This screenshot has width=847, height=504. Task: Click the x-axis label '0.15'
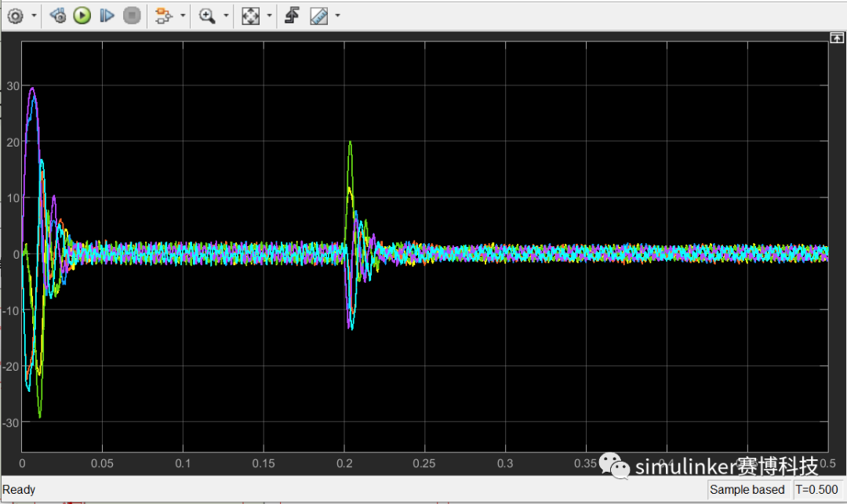pos(263,463)
